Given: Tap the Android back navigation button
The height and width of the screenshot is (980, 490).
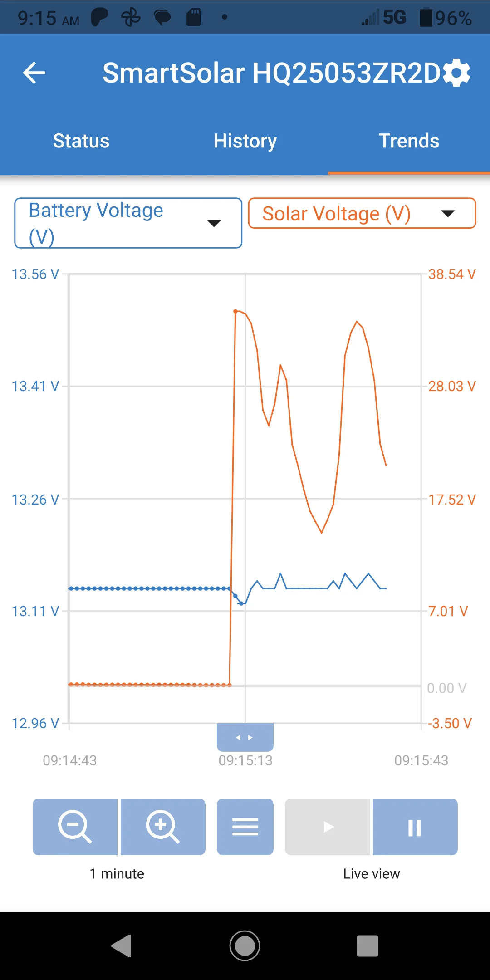Looking at the screenshot, I should point(122,946).
